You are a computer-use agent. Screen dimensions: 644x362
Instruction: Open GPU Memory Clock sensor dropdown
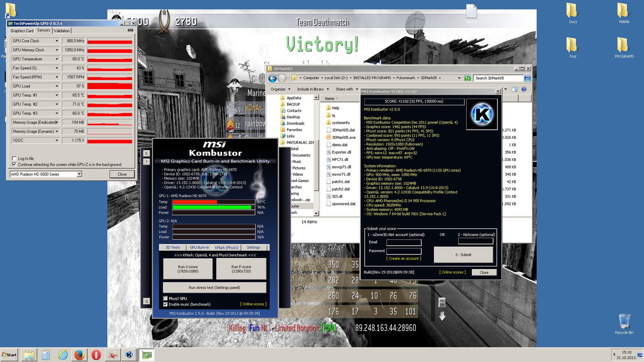[57, 50]
